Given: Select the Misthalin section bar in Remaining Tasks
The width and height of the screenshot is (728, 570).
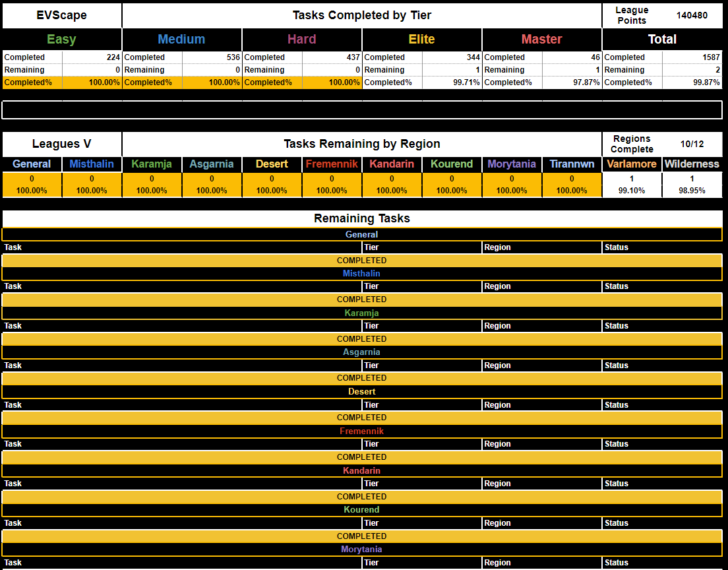Looking at the screenshot, I should coord(361,274).
